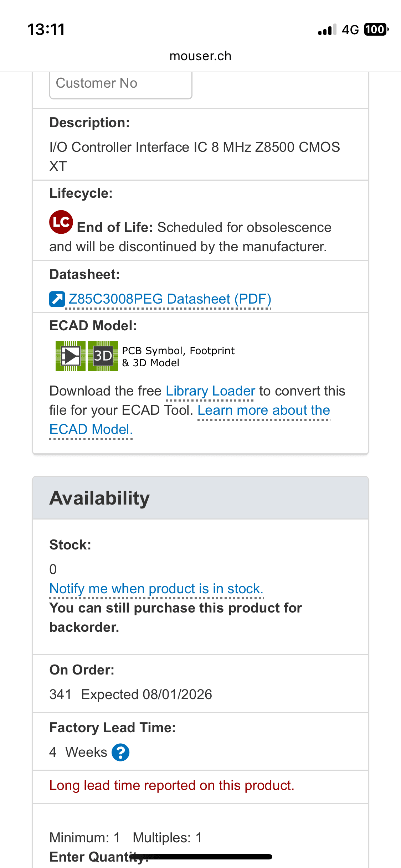
Task: Click the Availability section header
Action: 200,498
